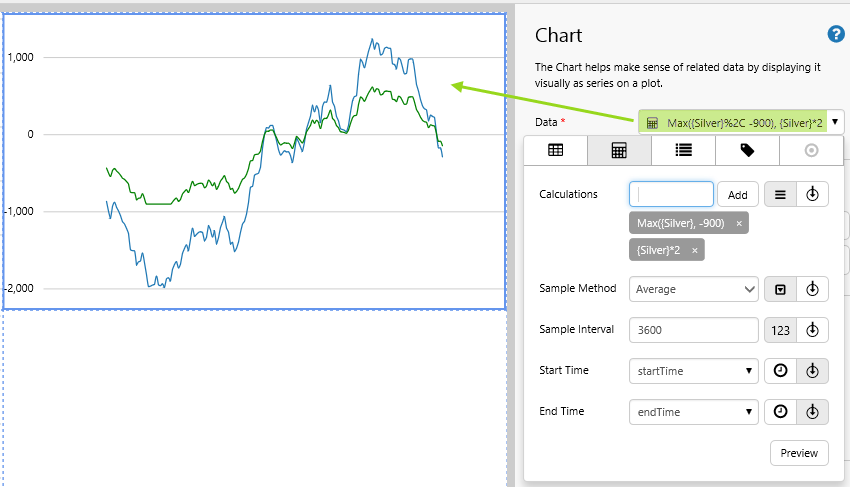Viewport: 850px width, 487px height.
Task: Select the tag data source tab icon
Action: pyautogui.click(x=747, y=150)
